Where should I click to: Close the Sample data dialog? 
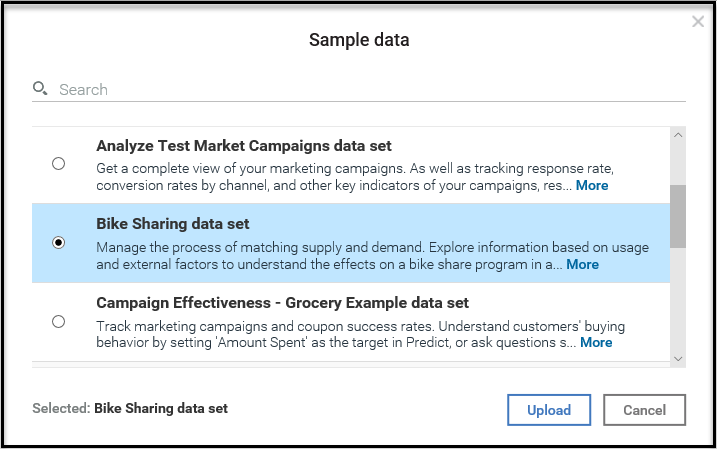pos(698,21)
